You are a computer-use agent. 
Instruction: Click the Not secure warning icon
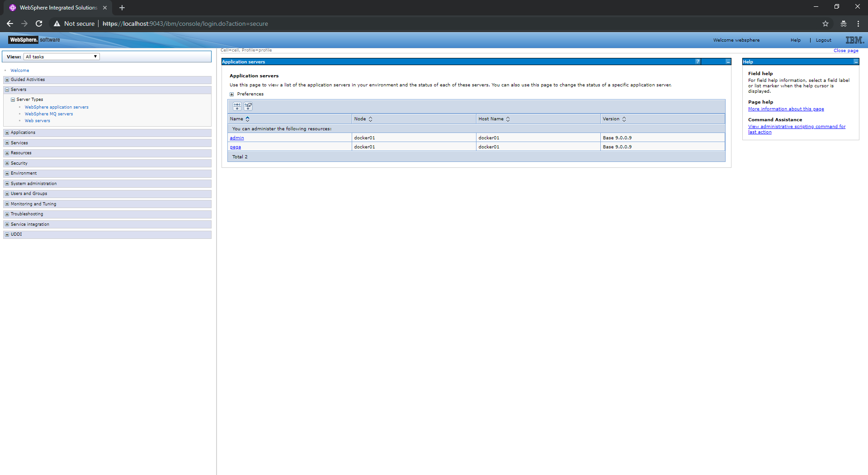click(57, 24)
